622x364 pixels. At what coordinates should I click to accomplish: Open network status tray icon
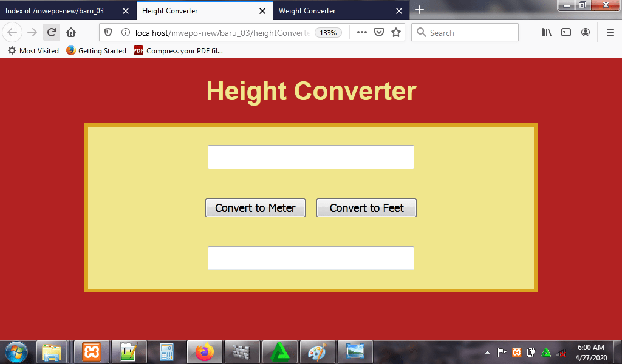tap(561, 352)
